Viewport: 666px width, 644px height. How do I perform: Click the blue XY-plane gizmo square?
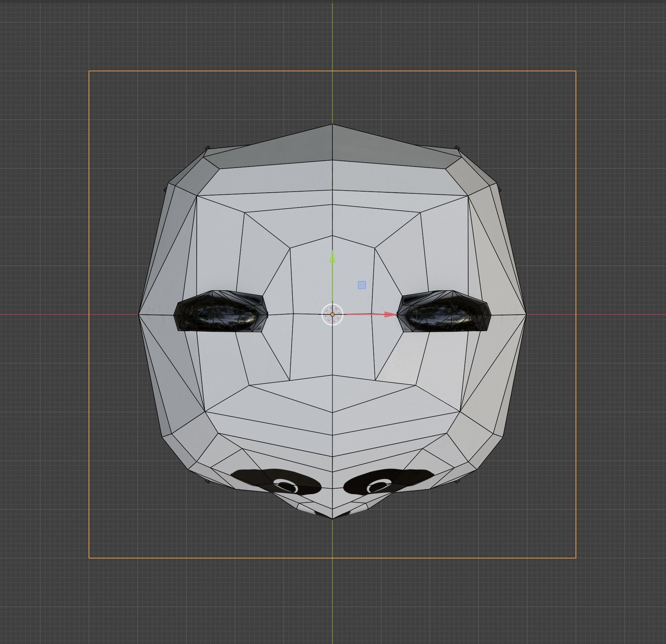[362, 285]
